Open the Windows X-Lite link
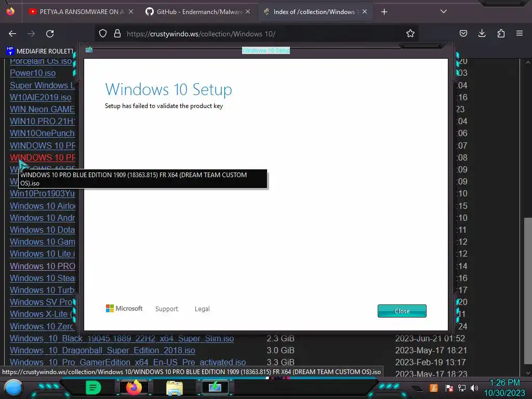The width and height of the screenshot is (532, 399). [x=41, y=314]
